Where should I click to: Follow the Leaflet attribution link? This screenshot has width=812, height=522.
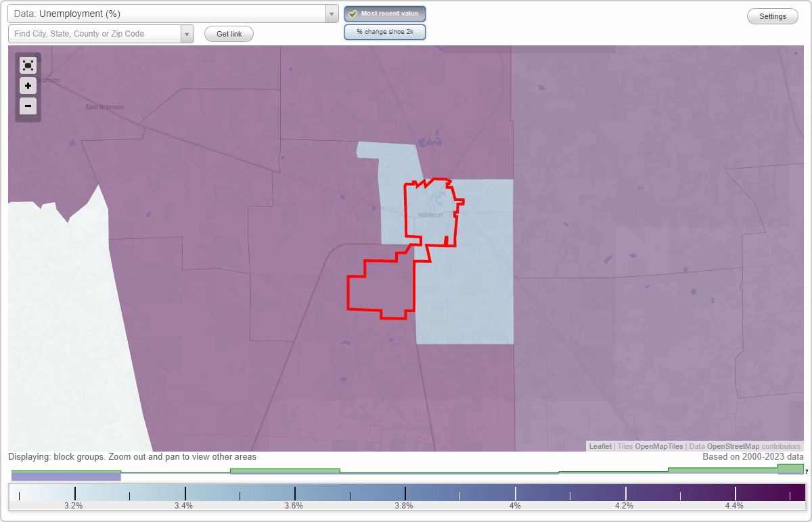(599, 446)
